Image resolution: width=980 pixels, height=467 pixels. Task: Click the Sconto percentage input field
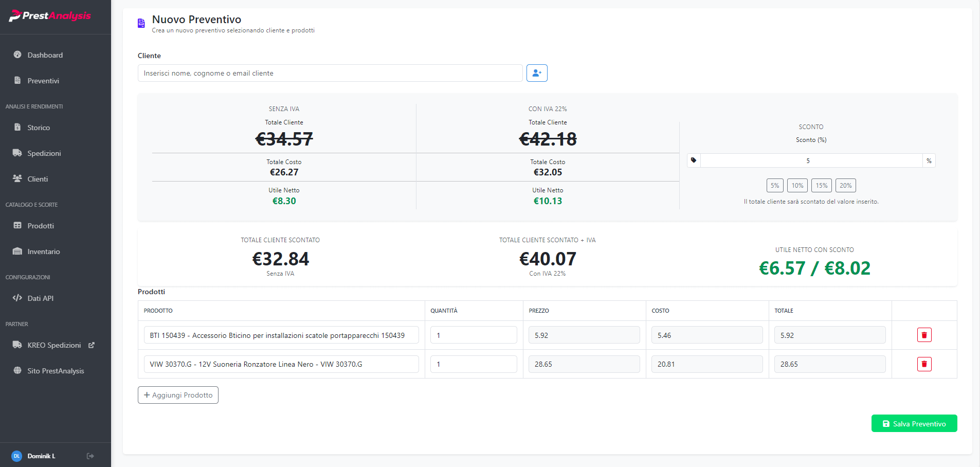(811, 161)
